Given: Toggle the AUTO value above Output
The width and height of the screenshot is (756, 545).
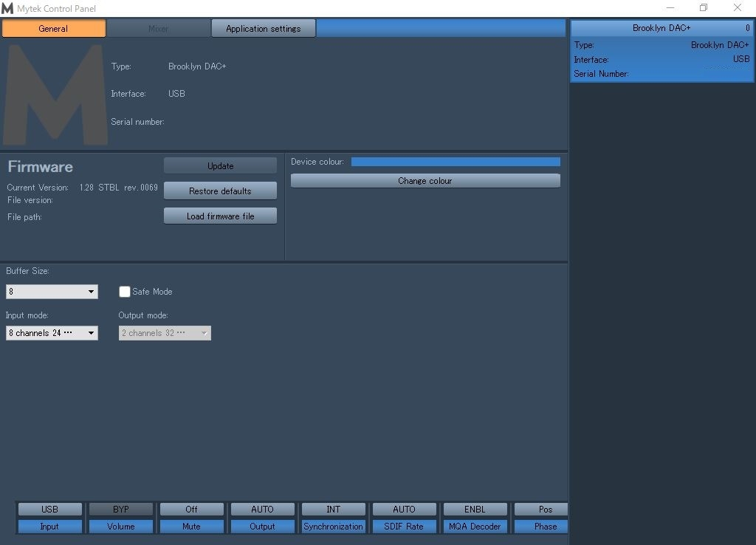Looking at the screenshot, I should click(x=262, y=510).
